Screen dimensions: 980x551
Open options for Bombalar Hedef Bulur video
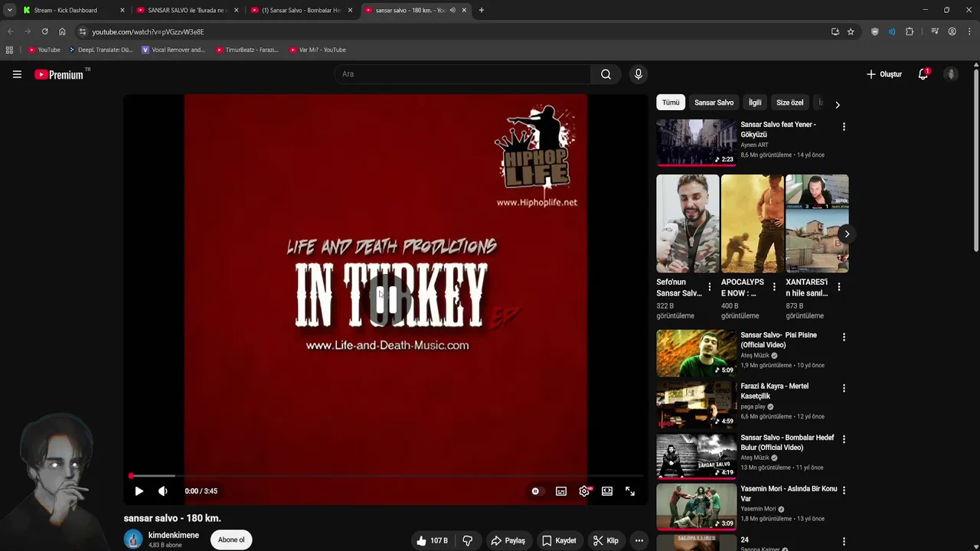[844, 440]
